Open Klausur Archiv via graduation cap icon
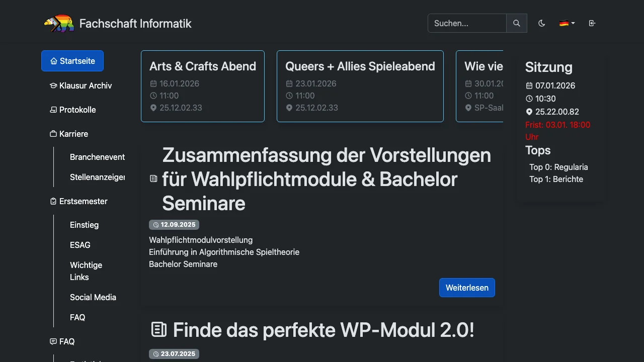Viewport: 644px width, 362px height. [x=53, y=85]
